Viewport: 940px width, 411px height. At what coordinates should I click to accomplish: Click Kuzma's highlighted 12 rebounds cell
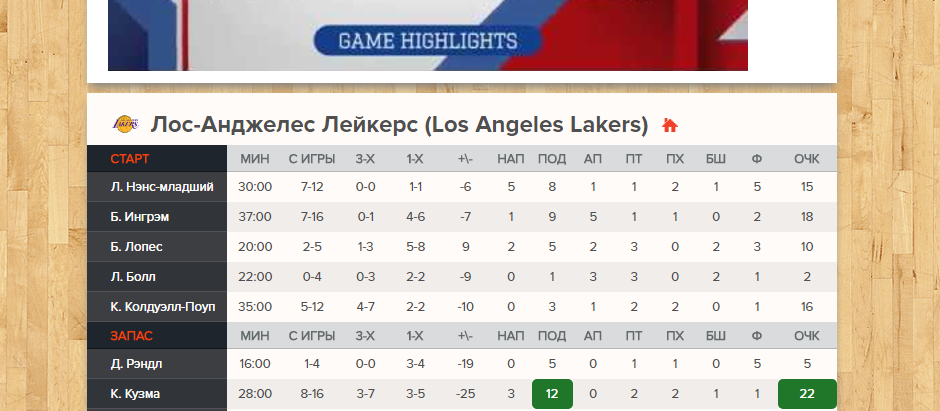[x=552, y=394]
